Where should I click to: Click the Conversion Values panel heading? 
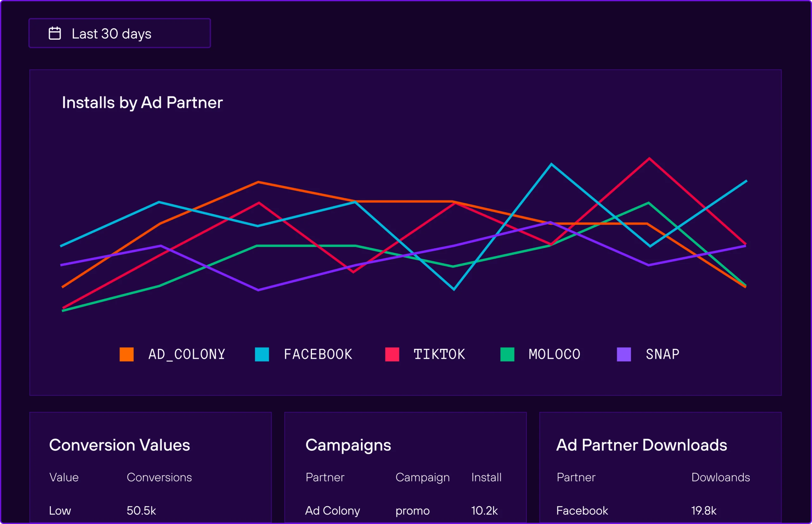click(119, 445)
